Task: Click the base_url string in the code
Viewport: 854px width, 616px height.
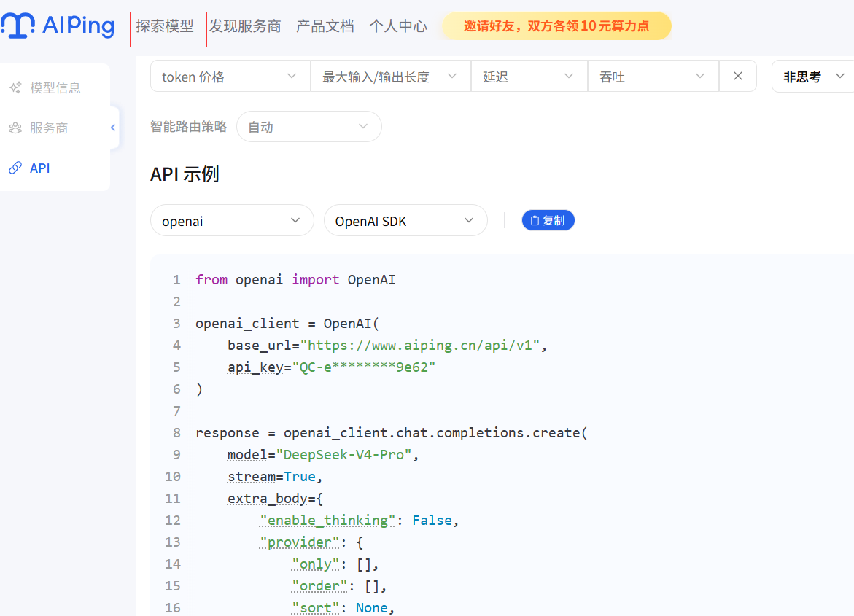Action: click(420, 346)
